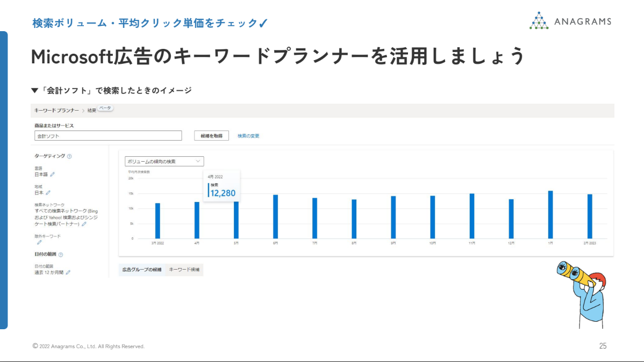Click the すべての検索ネットワーク description text
This screenshot has height=362, width=644.
[x=66, y=218]
